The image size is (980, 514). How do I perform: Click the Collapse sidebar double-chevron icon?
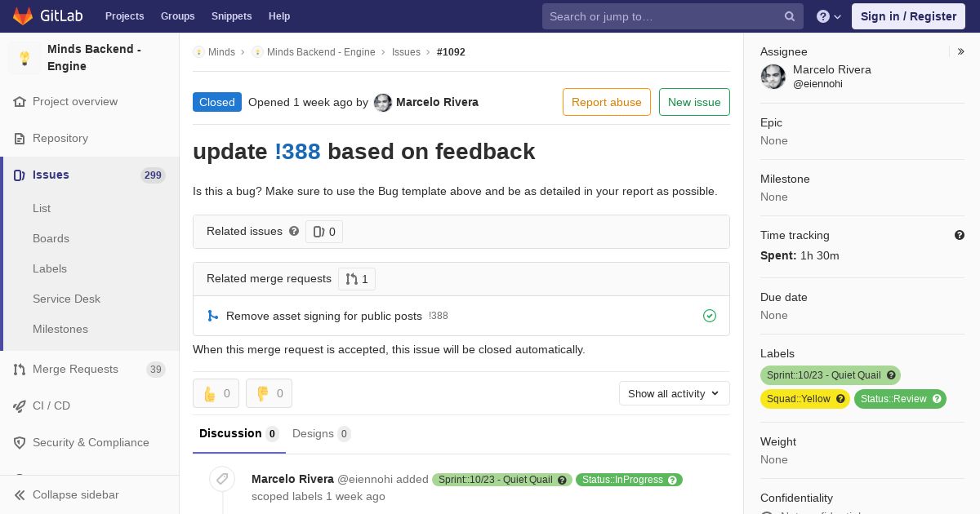click(20, 495)
